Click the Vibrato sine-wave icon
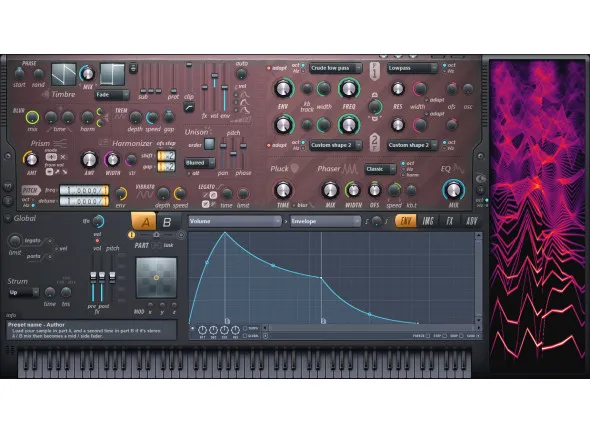 145,195
